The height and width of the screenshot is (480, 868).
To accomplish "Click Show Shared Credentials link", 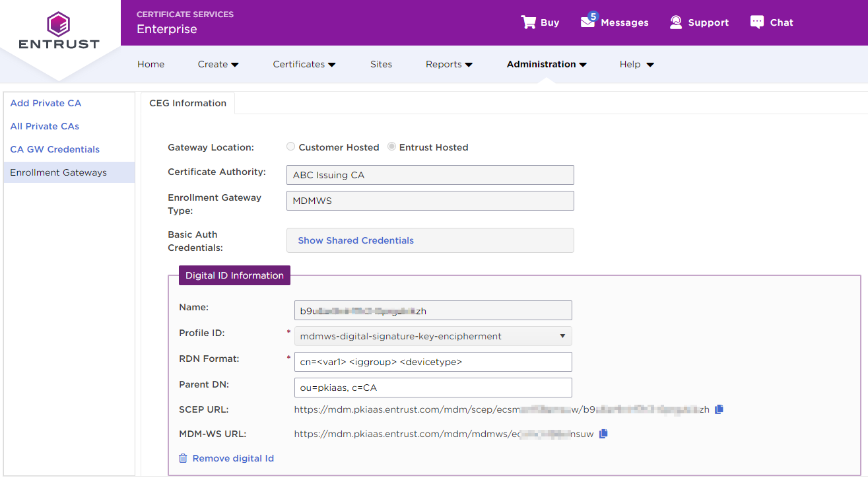I will point(356,240).
